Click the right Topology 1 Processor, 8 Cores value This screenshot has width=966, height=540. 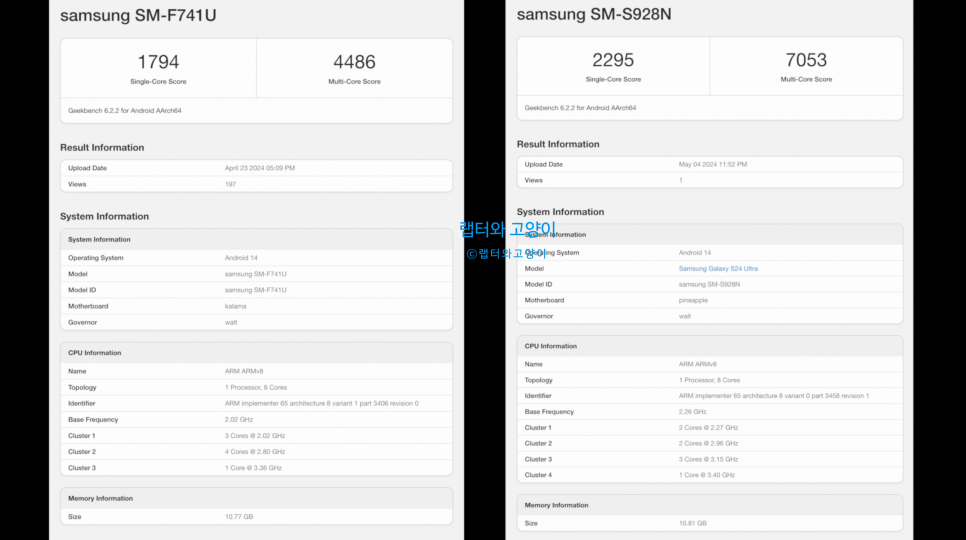click(709, 380)
